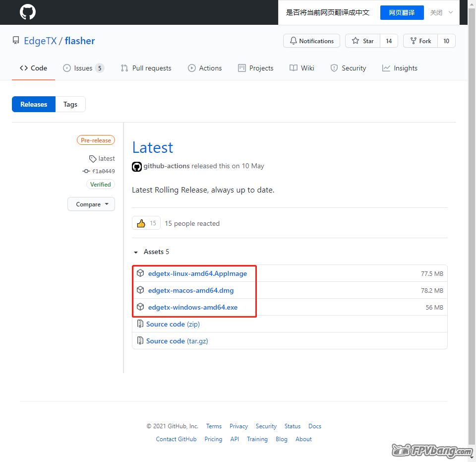The height and width of the screenshot is (462, 476).
Task: Click the thumbs-up reaction icon
Action: tap(141, 224)
